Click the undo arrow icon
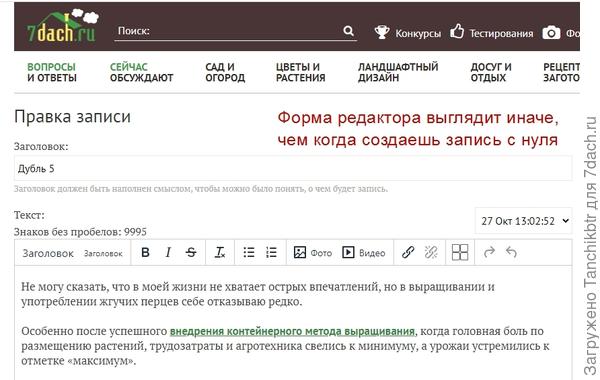 pyautogui.click(x=511, y=252)
